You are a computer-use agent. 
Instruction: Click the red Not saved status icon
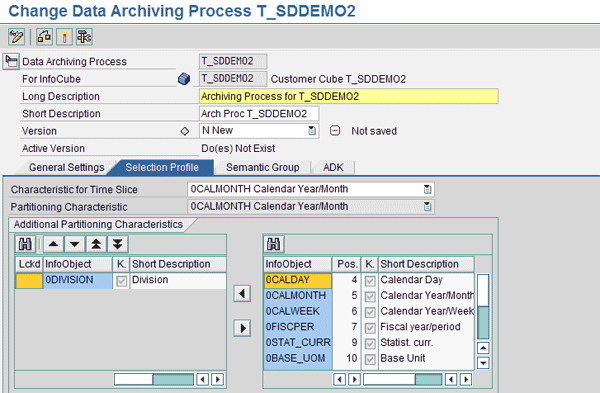[x=335, y=131]
